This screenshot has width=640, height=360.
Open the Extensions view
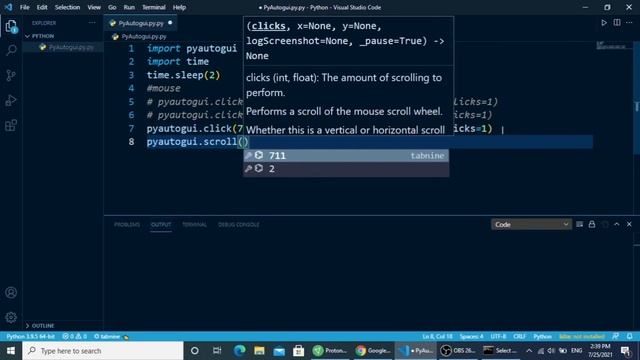(x=11, y=125)
